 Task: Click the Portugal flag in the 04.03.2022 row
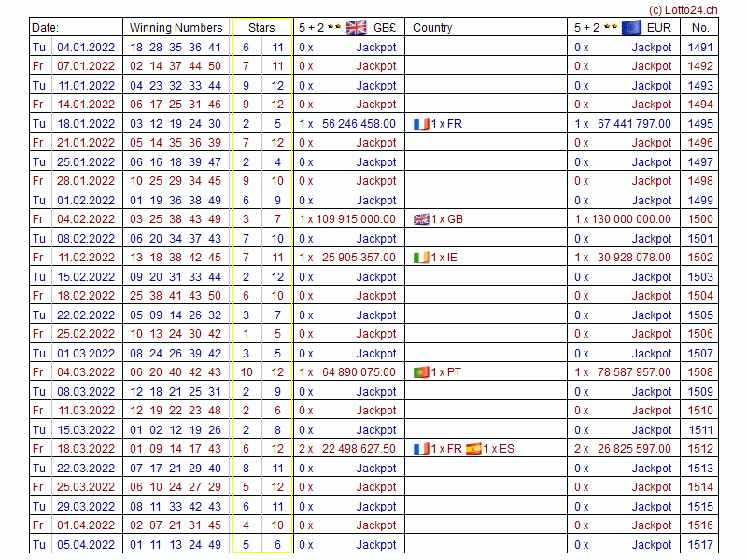click(x=421, y=372)
